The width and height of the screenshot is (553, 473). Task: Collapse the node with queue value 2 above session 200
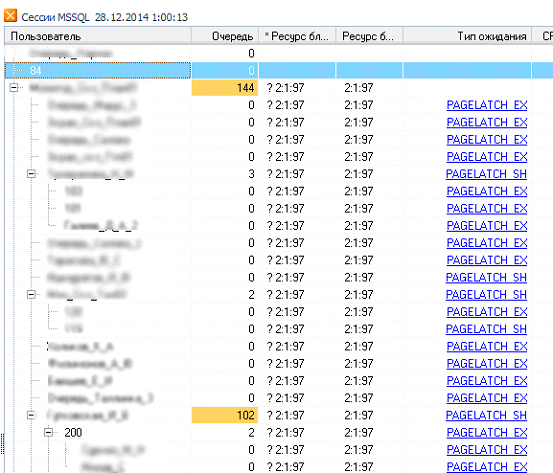pos(31,294)
